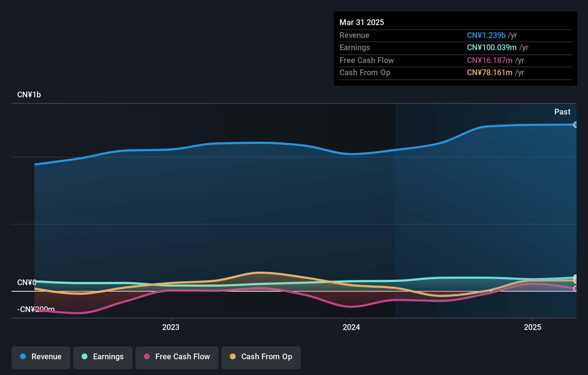
Task: Click the blue Revenue legend dot
Action: coord(23,356)
